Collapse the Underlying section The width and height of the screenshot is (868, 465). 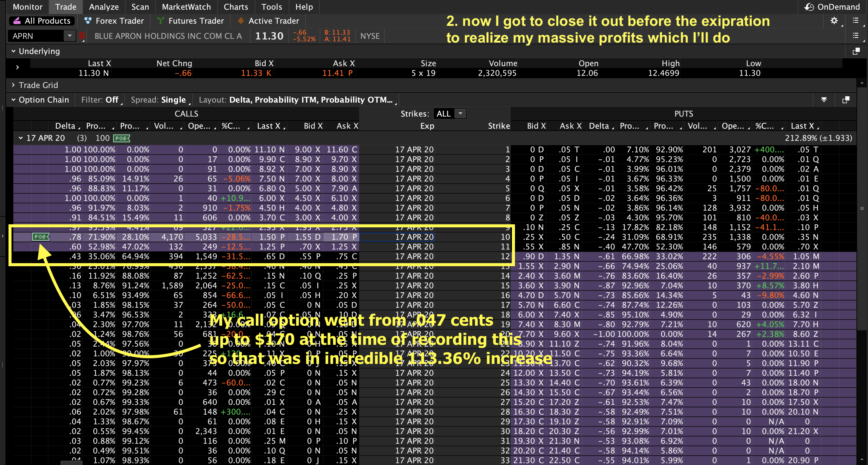point(13,51)
